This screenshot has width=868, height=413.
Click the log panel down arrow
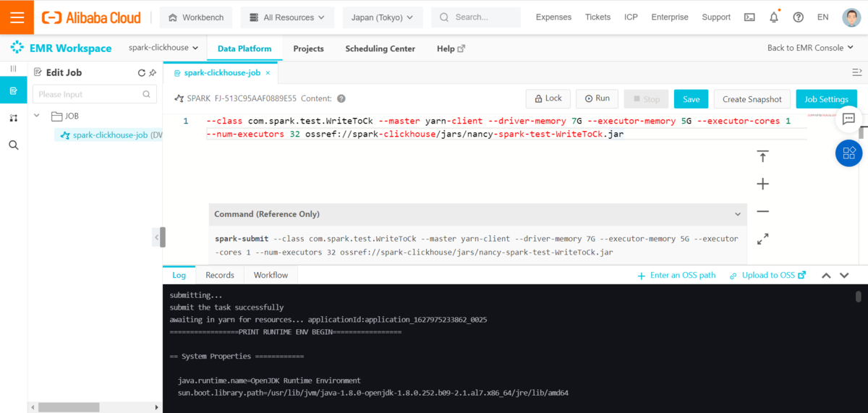(845, 276)
